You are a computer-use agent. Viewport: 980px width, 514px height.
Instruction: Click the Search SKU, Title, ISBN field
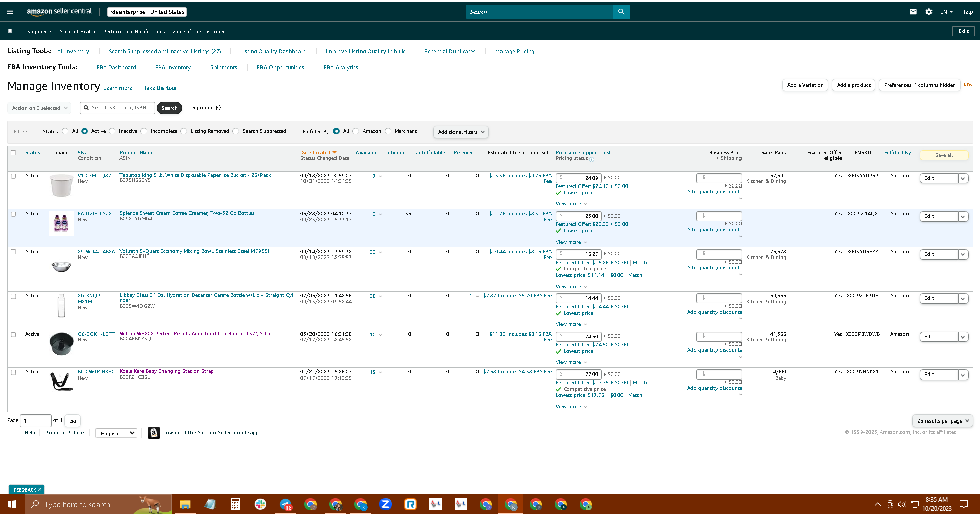pos(117,108)
